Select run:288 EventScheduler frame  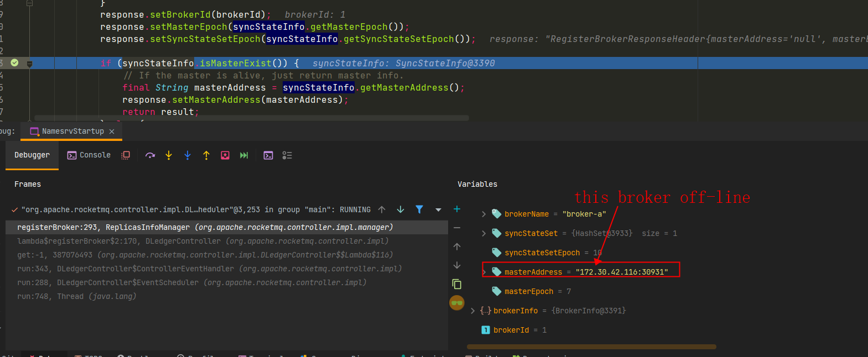click(227, 282)
